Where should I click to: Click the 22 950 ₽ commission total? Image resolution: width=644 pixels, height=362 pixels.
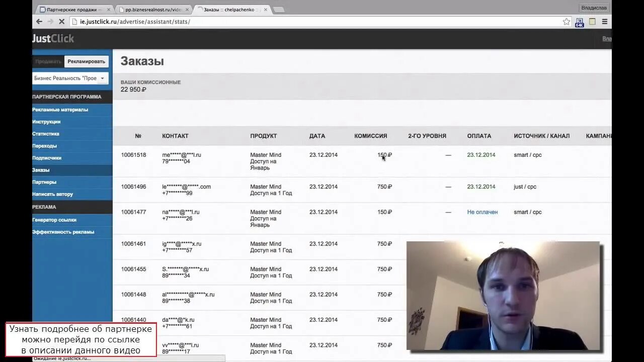tap(133, 89)
